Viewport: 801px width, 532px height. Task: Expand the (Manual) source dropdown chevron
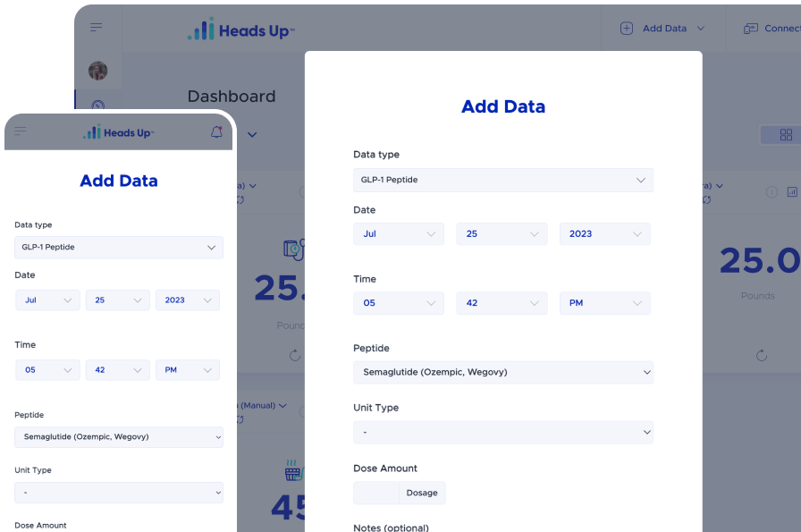pos(282,405)
